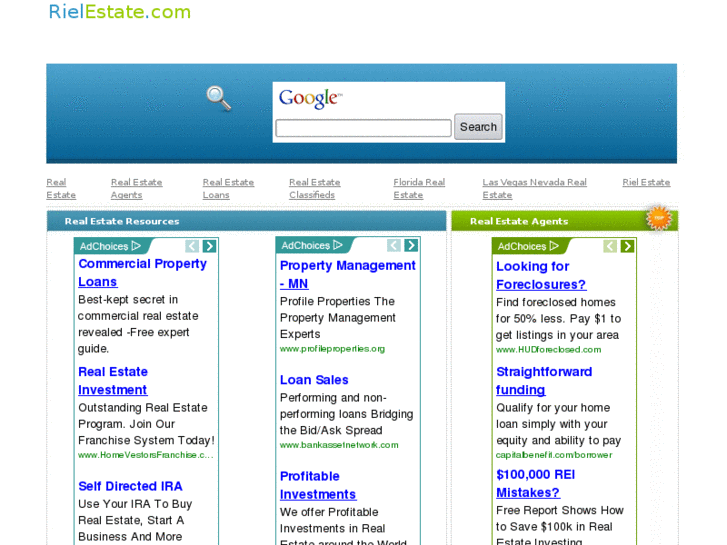Open the Loan Sales ad link
This screenshot has width=727, height=545.
point(314,379)
